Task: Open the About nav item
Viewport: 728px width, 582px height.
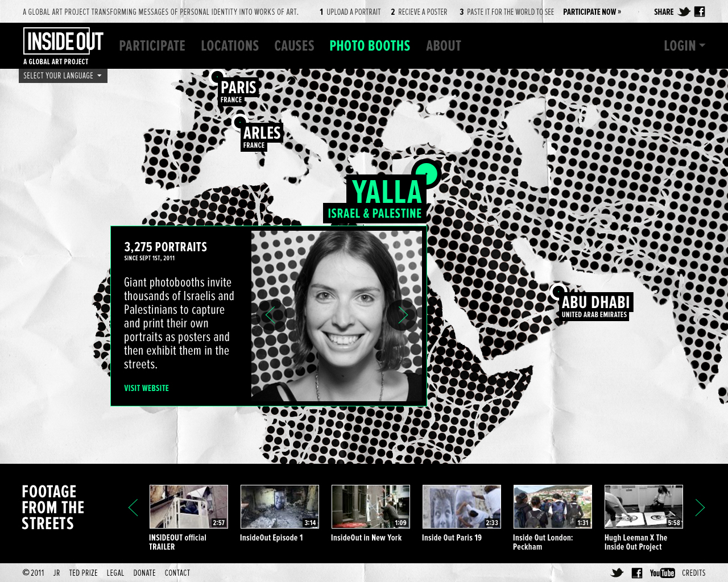Action: click(444, 46)
